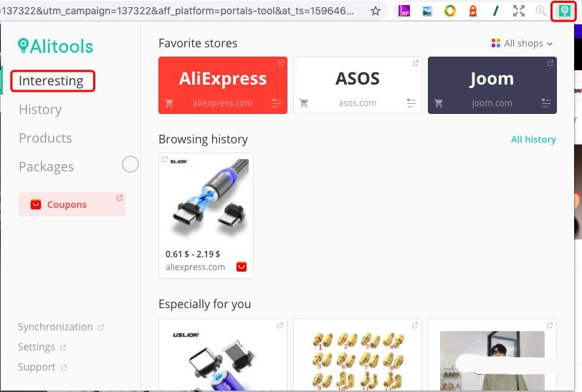Switch to the History section

[x=40, y=110]
